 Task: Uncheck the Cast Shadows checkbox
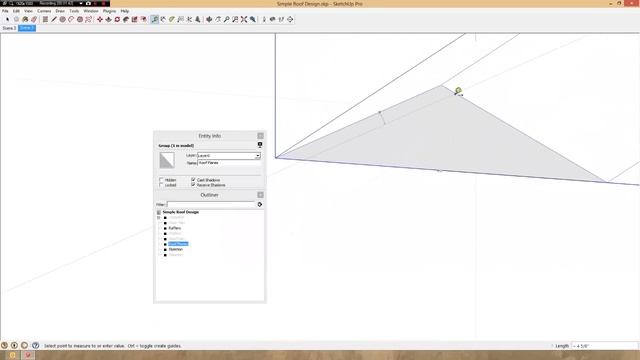pyautogui.click(x=193, y=180)
